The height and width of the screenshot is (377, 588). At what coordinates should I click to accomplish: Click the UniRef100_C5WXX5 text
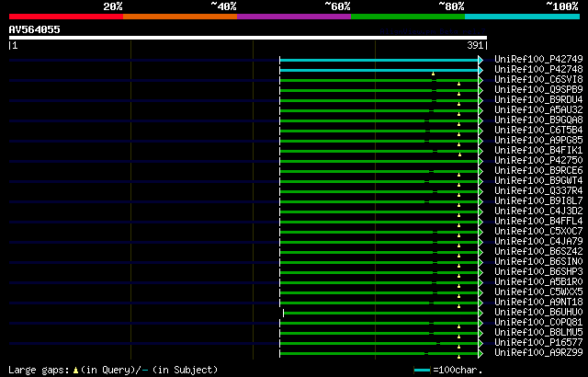[538, 292]
